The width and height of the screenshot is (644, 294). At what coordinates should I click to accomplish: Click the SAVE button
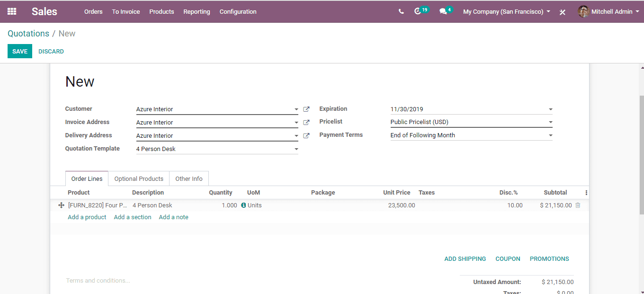point(19,51)
